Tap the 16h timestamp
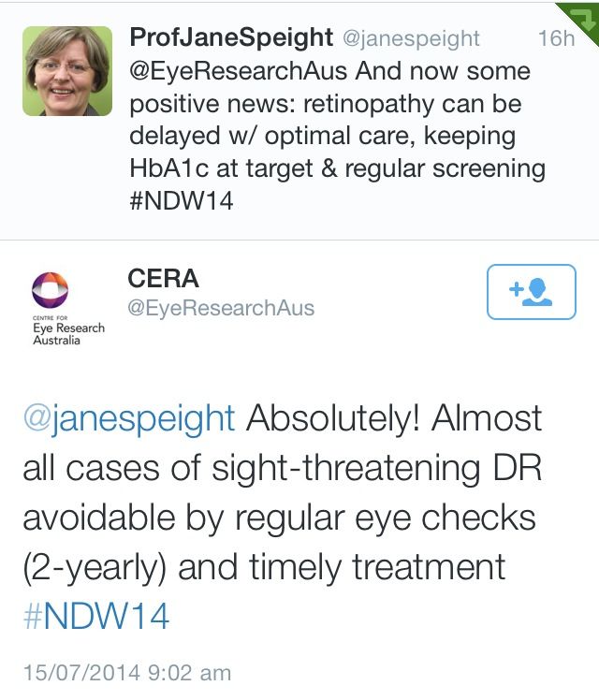The image size is (599, 700). coord(556,38)
